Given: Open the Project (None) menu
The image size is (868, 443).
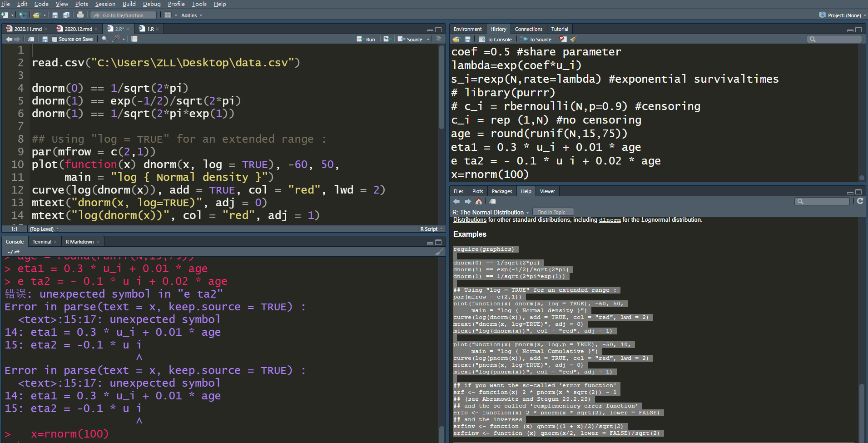Looking at the screenshot, I should [843, 15].
